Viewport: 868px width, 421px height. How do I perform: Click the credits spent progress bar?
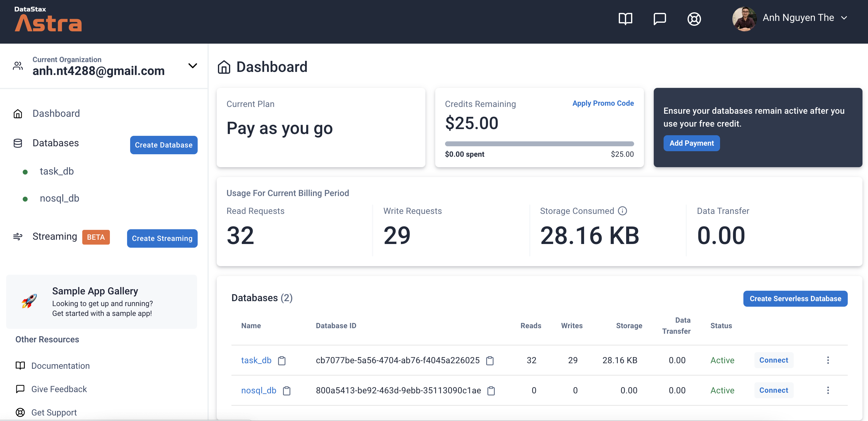pyautogui.click(x=539, y=144)
